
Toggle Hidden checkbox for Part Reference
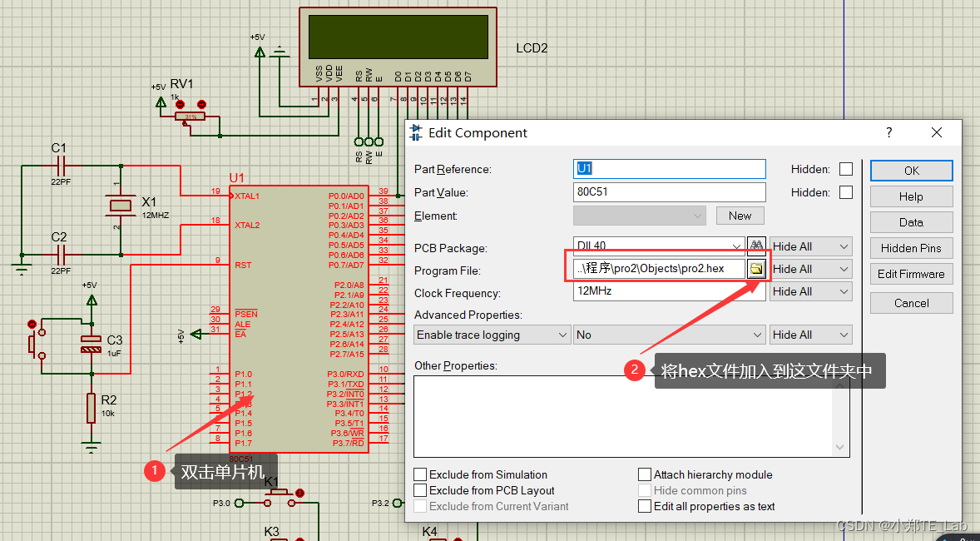click(845, 169)
